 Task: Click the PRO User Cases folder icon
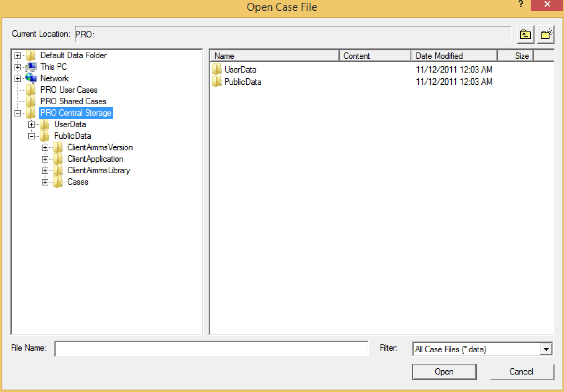point(31,90)
